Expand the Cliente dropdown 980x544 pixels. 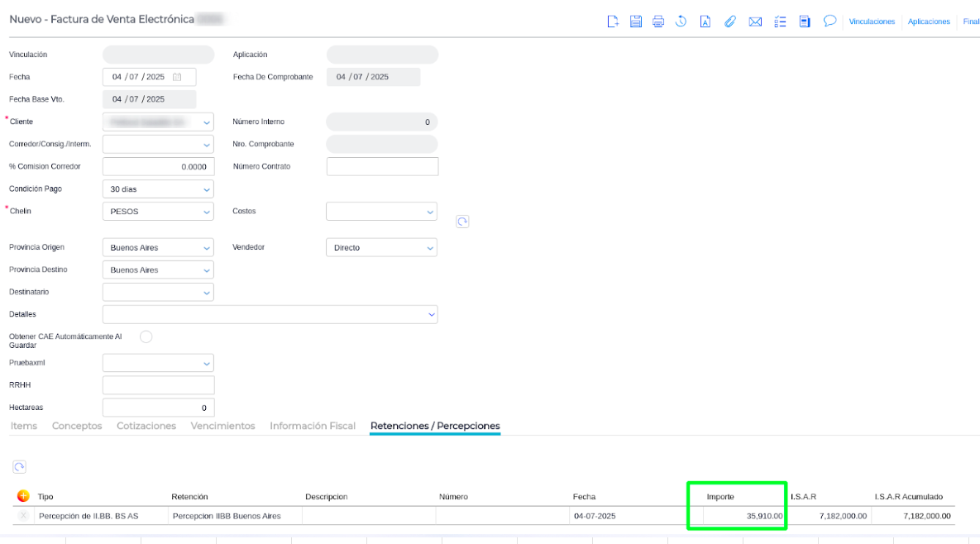[x=206, y=122]
